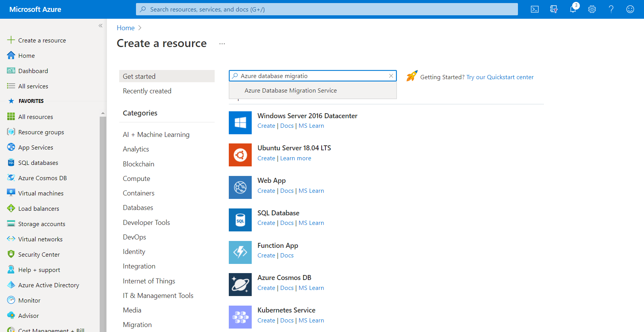Open the Identity category
Viewport: 644px width, 332px height.
click(134, 252)
